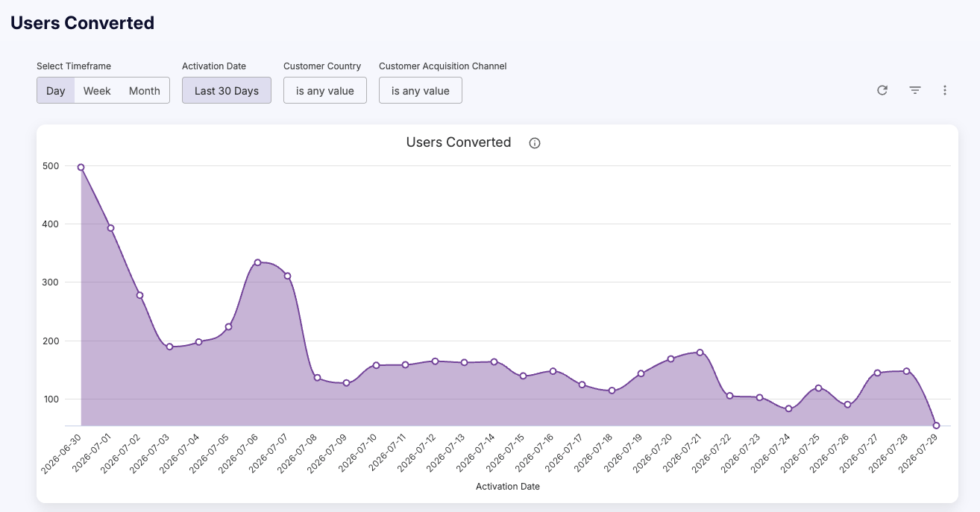Screen dimensions: 980x512
Task: Click the refresh dashboard icon
Action: pos(882,90)
